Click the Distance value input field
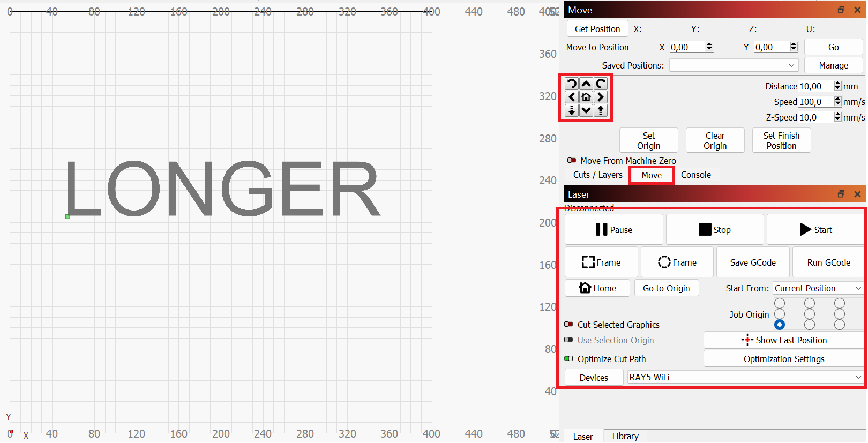 coord(815,86)
